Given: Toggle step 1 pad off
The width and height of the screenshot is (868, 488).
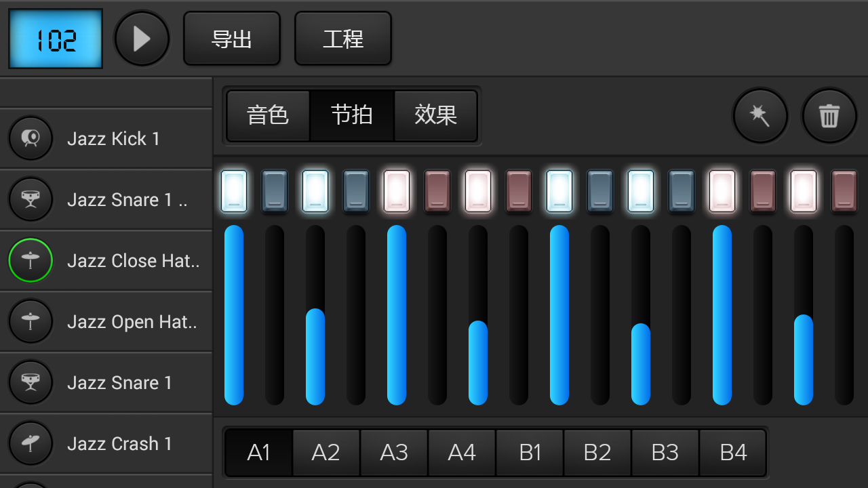Looking at the screenshot, I should click(x=234, y=191).
